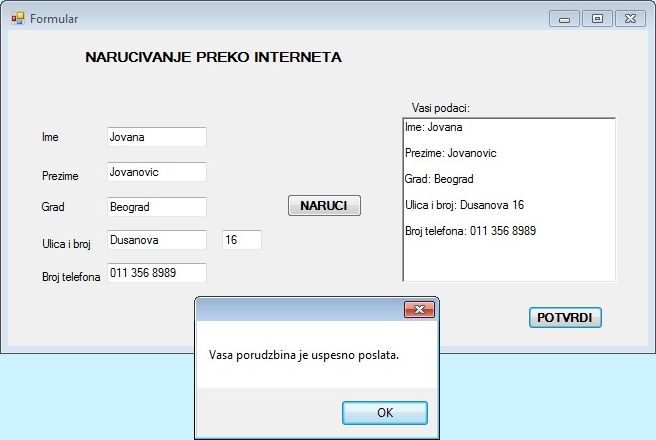656x440 pixels.
Task: Select 'Ime: Jovana' in the data list
Action: point(434,128)
